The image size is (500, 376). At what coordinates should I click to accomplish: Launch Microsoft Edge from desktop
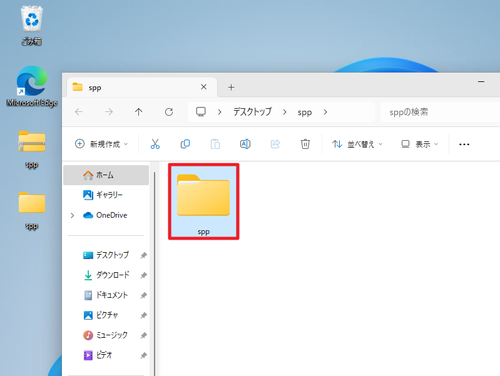pyautogui.click(x=32, y=86)
